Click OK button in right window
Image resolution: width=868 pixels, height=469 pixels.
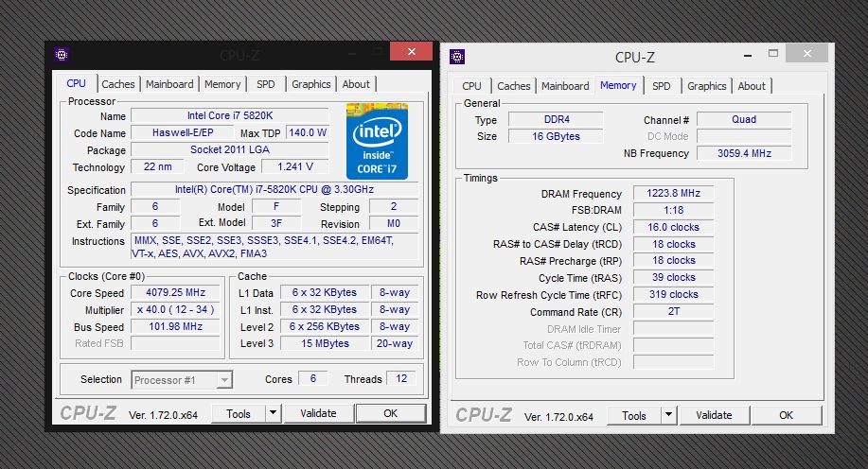[786, 415]
